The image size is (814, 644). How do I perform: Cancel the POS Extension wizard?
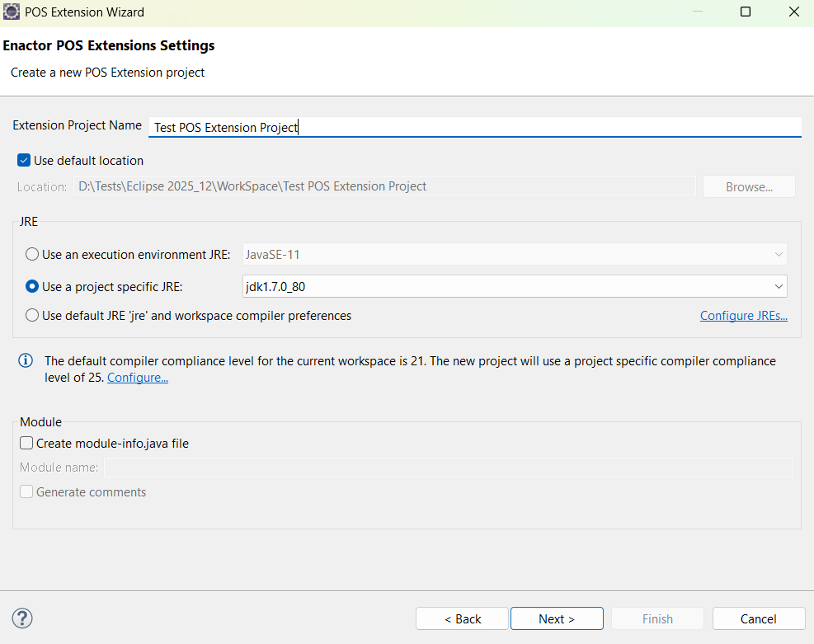(758, 618)
